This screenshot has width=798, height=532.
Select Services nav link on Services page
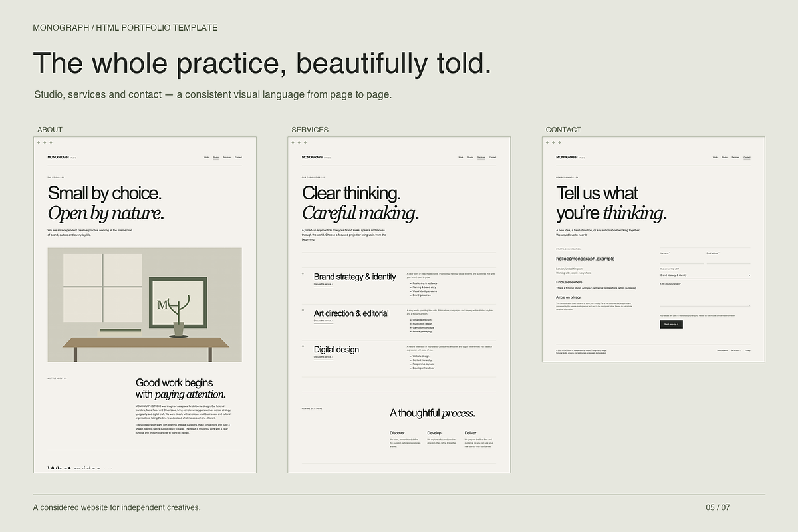pos(481,157)
